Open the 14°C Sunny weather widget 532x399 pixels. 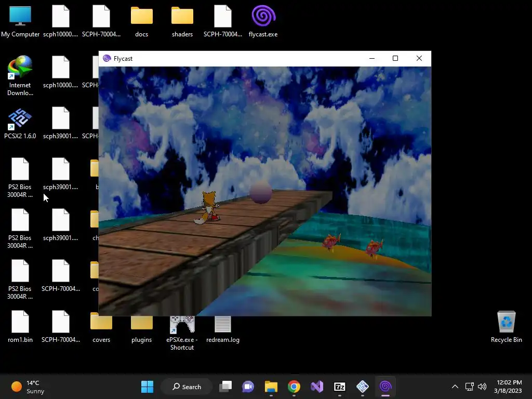coord(28,387)
